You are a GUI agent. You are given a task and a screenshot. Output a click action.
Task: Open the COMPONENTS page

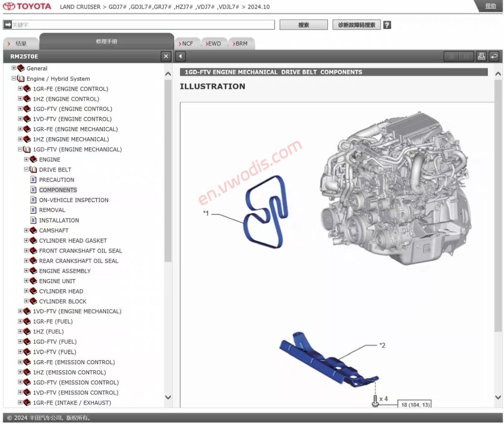(58, 190)
